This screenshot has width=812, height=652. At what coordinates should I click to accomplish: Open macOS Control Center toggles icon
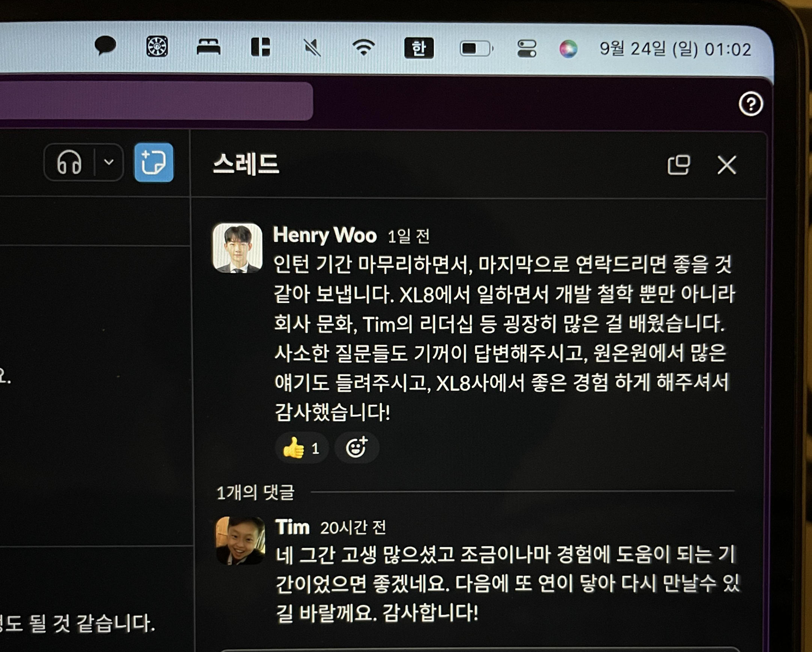pyautogui.click(x=527, y=49)
